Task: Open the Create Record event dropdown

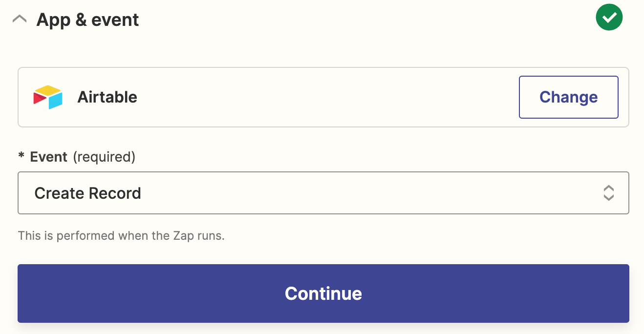Action: point(323,193)
